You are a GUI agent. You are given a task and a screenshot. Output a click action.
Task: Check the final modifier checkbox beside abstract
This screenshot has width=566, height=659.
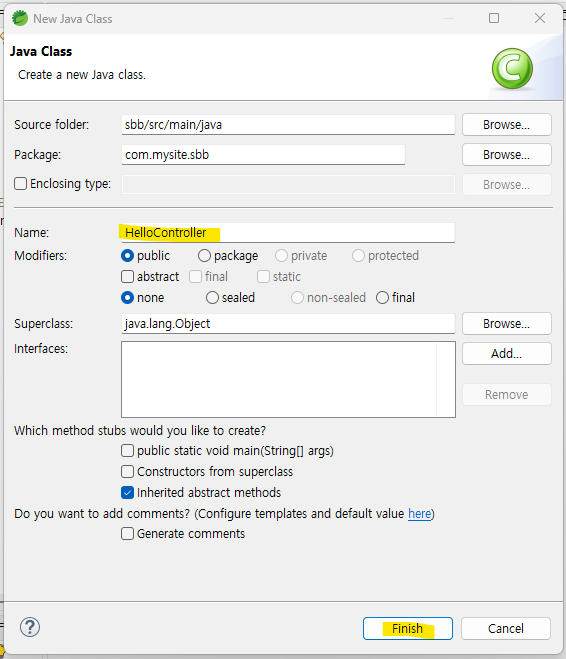coord(195,277)
